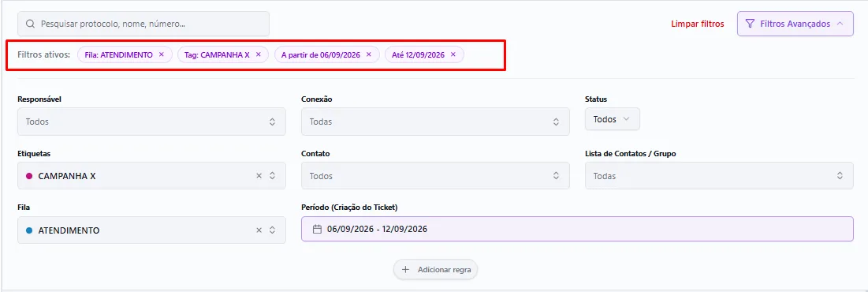Image resolution: width=868 pixels, height=292 pixels.
Task: Open the Etiquetas dropdown showing CAMPANHA X
Action: pos(151,176)
